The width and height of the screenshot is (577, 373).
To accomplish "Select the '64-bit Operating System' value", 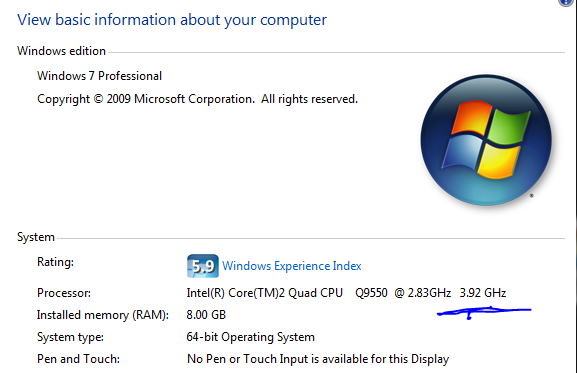I will click(251, 337).
